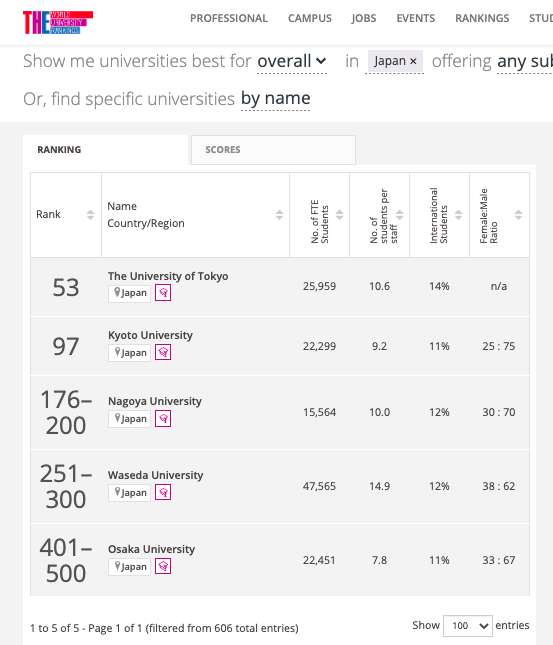Open the 'any subject' offering dropdown
Image resolution: width=553 pixels, height=645 pixels.
(525, 61)
